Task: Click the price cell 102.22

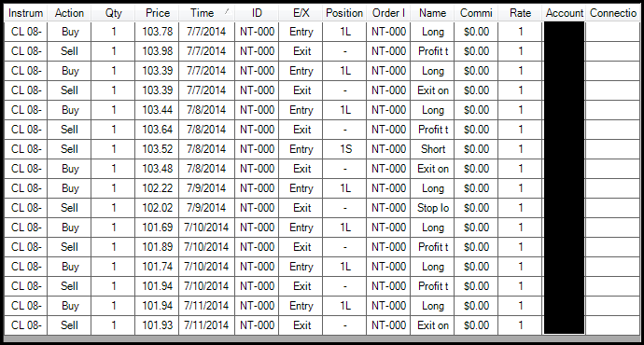Action: pos(157,188)
